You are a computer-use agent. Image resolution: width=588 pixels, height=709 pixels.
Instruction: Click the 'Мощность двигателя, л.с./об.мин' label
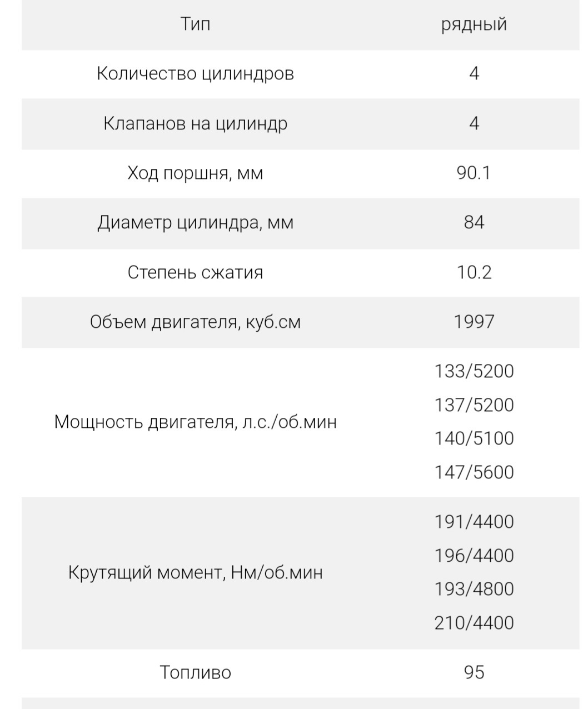[x=195, y=422]
